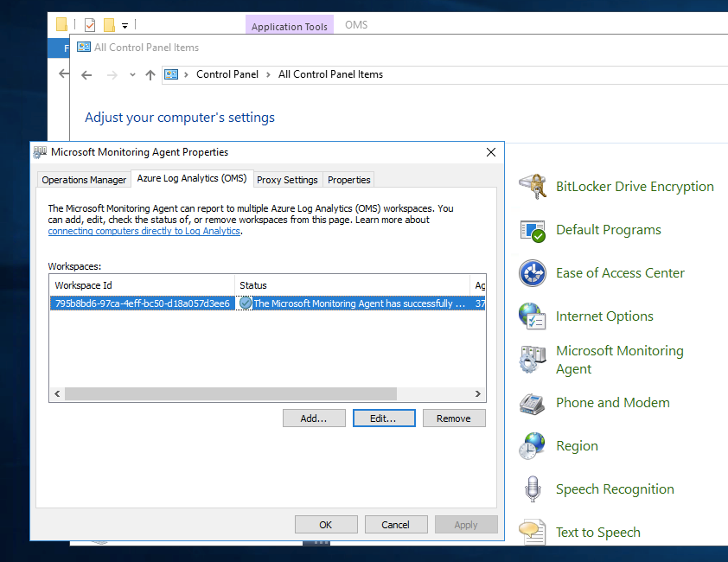The width and height of the screenshot is (728, 562).
Task: Click the Control Panel breadcrumb
Action: click(x=227, y=74)
